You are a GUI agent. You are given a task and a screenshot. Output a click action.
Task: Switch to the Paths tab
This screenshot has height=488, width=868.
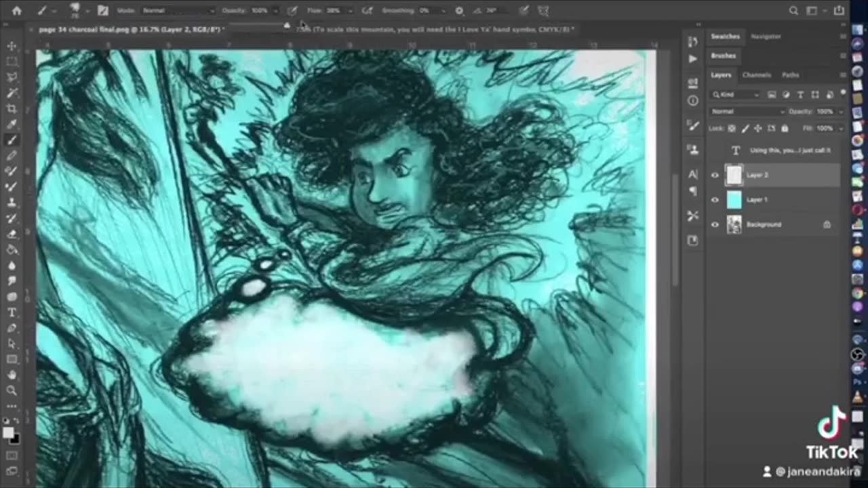click(790, 75)
